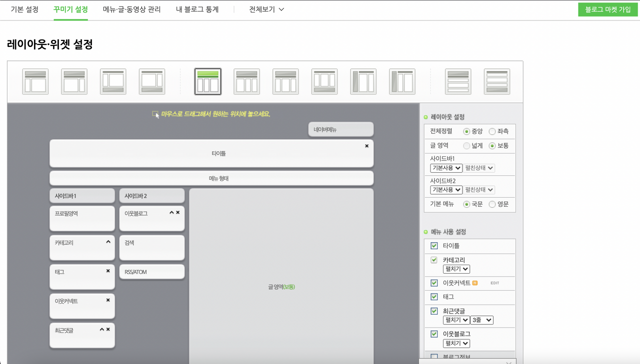Open the 사이드바1 기본사용 dropdown
This screenshot has height=364, width=640.
click(446, 168)
